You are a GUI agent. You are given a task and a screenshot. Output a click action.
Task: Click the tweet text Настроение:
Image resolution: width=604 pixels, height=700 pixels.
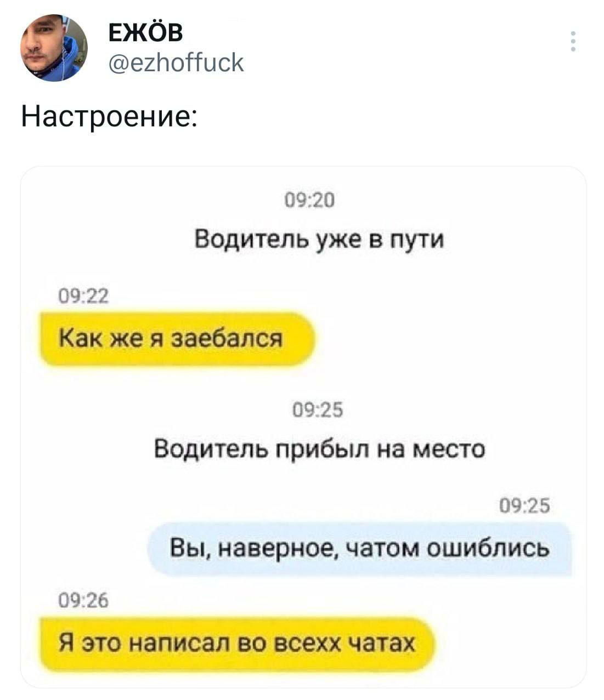pyautogui.click(x=110, y=117)
